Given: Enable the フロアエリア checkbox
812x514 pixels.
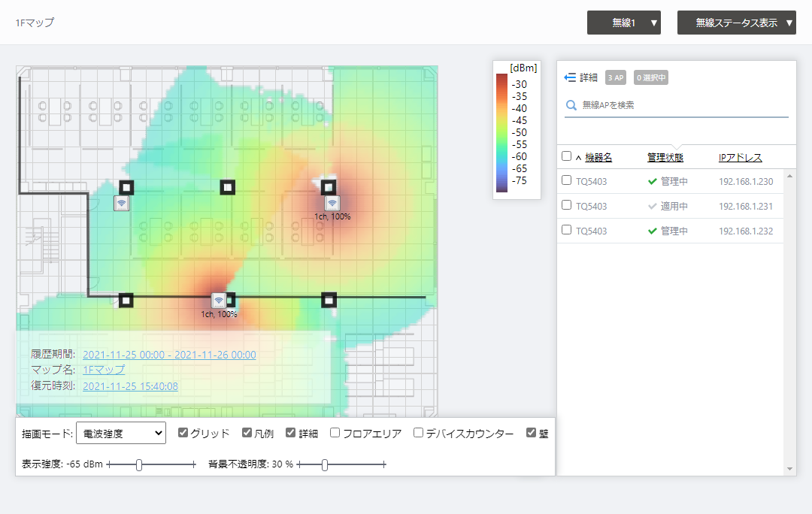Looking at the screenshot, I should coord(335,433).
